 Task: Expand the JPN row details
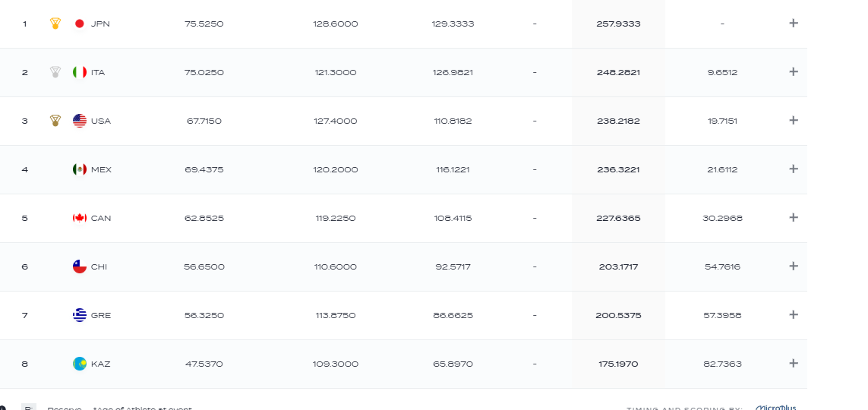(794, 24)
